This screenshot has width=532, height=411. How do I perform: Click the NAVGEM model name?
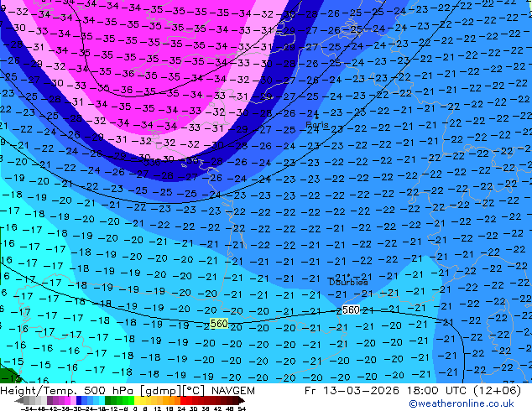[x=233, y=391]
